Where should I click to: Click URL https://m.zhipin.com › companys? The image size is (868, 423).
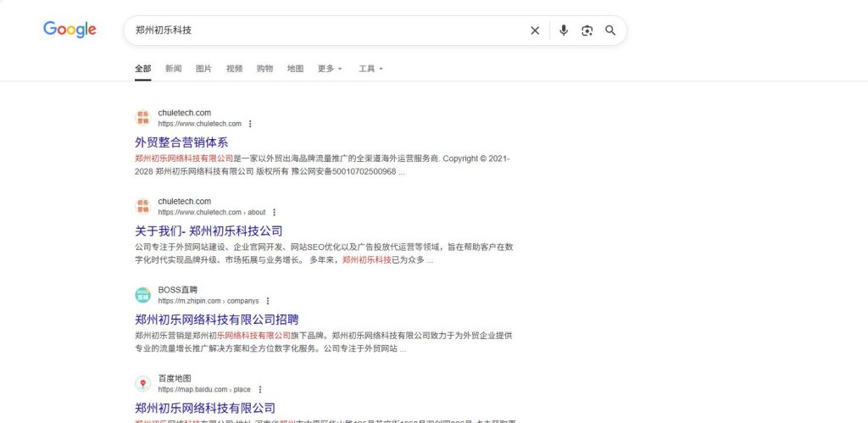pyautogui.click(x=209, y=301)
